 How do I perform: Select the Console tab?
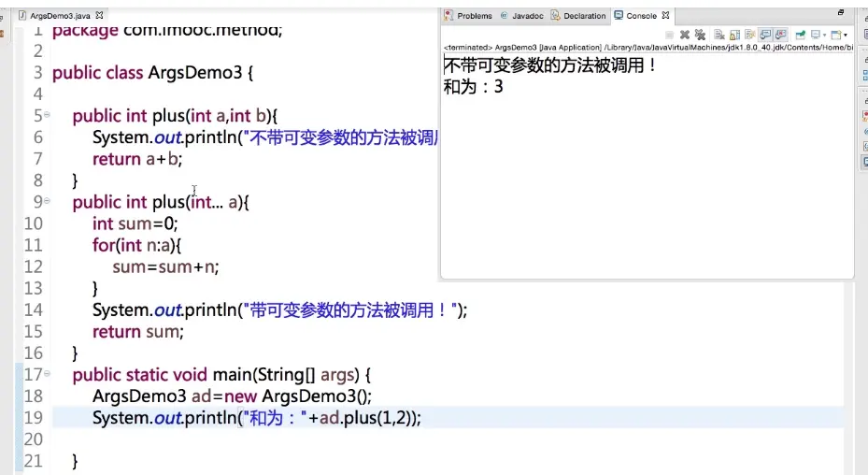click(x=641, y=16)
